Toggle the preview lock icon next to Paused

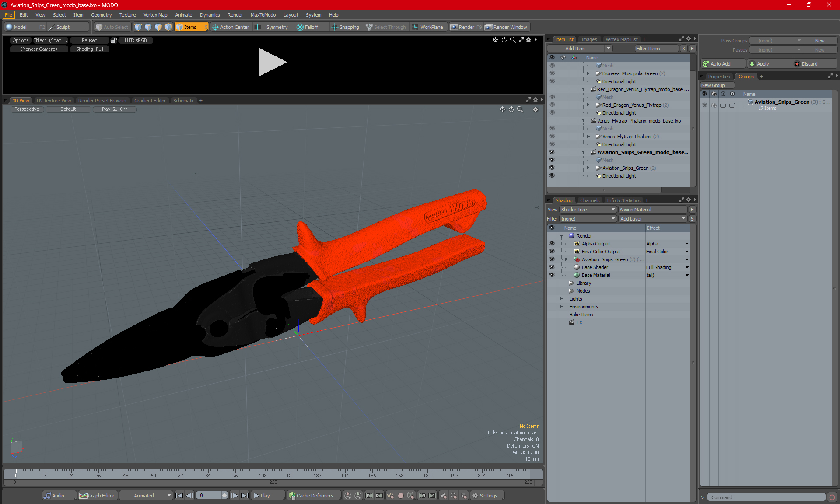click(114, 40)
